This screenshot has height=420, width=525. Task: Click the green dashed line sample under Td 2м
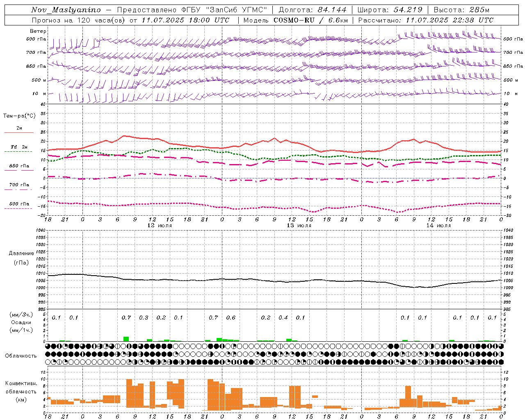(18, 152)
